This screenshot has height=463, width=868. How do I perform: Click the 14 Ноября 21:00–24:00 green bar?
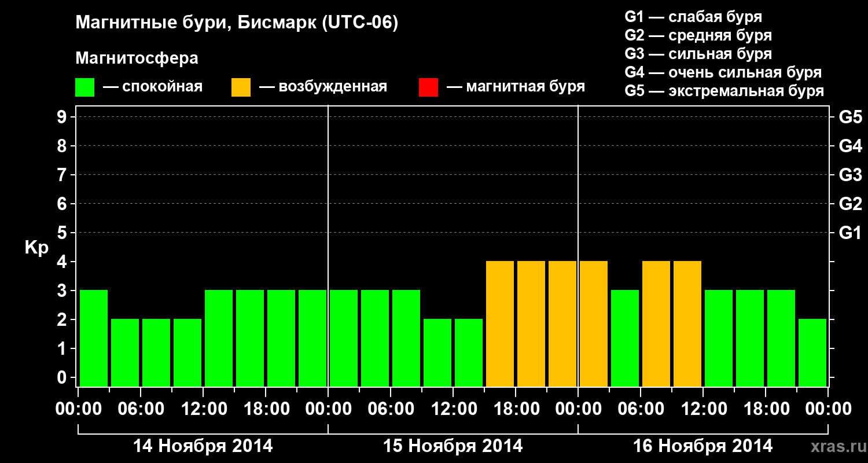[x=312, y=338]
